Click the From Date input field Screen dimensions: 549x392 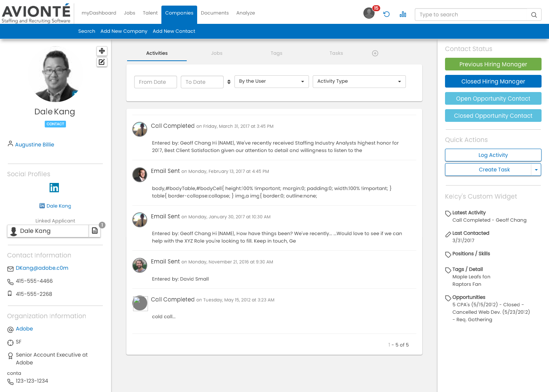[x=155, y=82]
